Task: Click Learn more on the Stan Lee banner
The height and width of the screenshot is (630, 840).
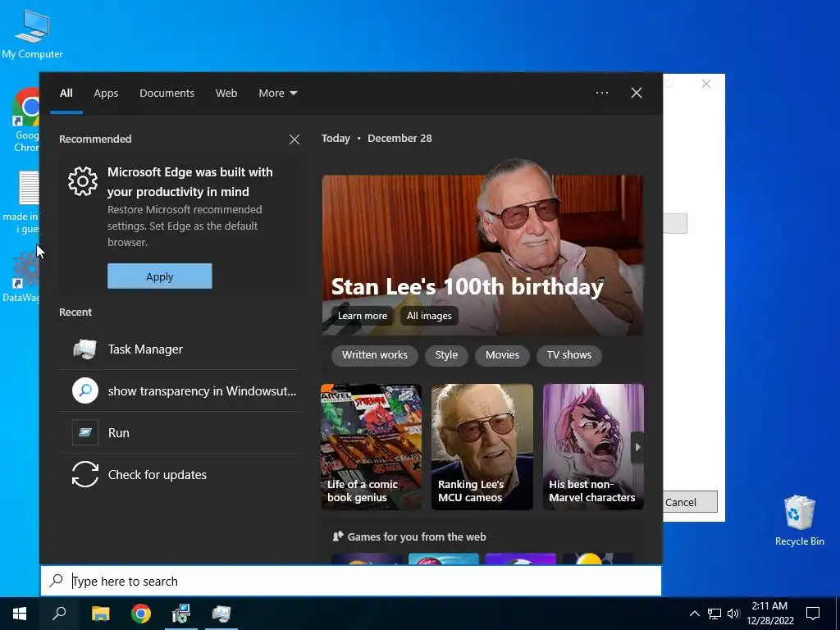Action: point(362,316)
